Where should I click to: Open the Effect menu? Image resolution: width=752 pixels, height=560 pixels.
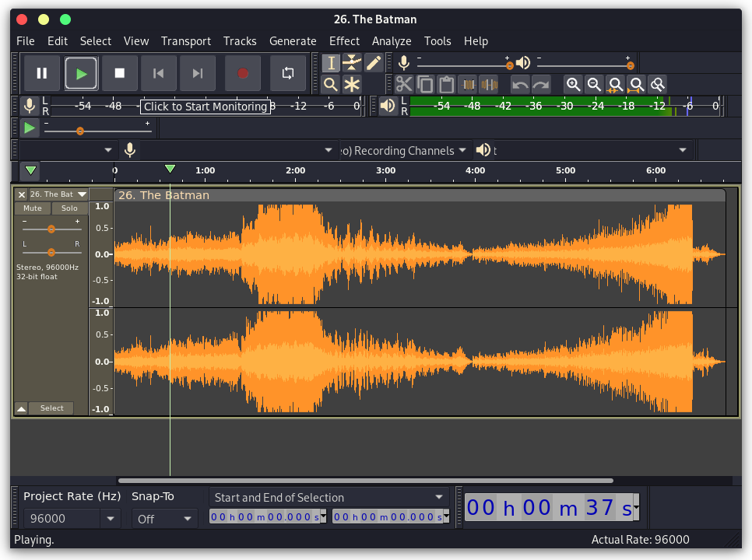click(344, 40)
